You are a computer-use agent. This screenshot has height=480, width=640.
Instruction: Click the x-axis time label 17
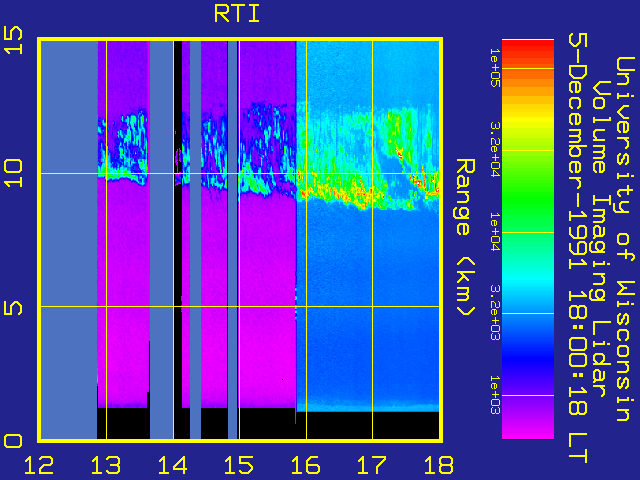[372, 465]
